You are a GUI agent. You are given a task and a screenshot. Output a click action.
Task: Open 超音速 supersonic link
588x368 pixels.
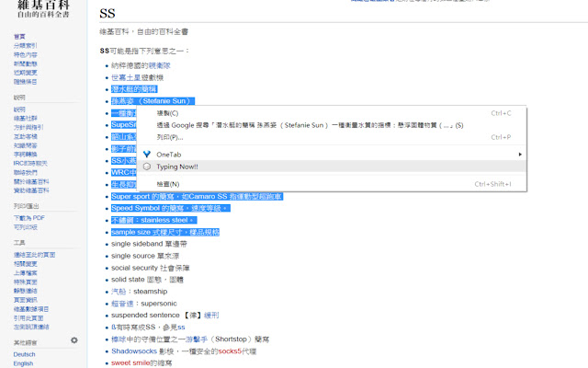[x=122, y=304]
